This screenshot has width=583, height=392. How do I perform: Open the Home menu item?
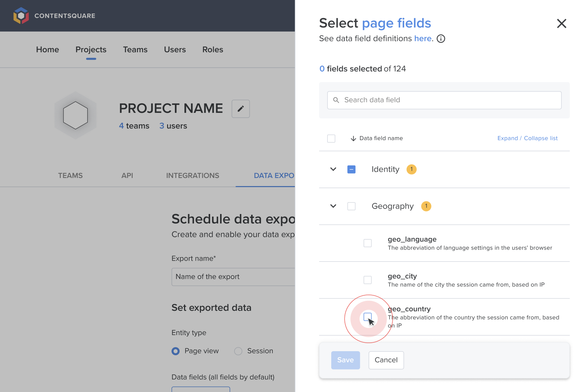tap(47, 50)
